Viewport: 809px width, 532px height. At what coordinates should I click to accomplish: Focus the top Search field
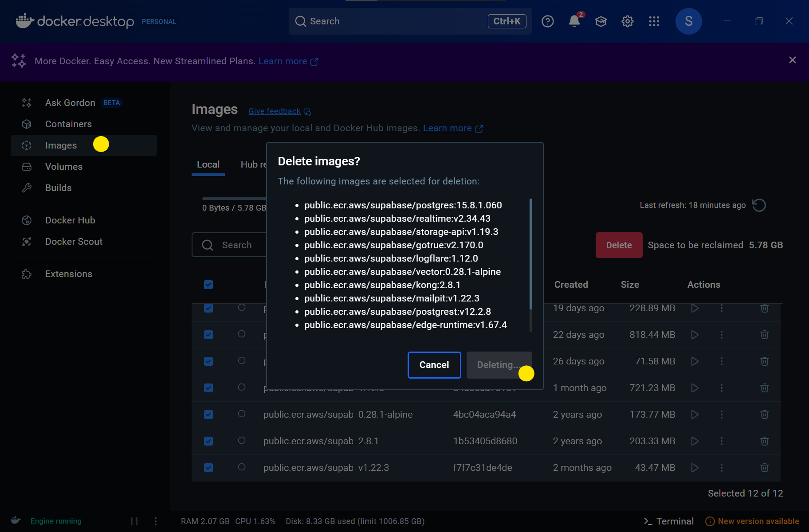[x=410, y=21]
